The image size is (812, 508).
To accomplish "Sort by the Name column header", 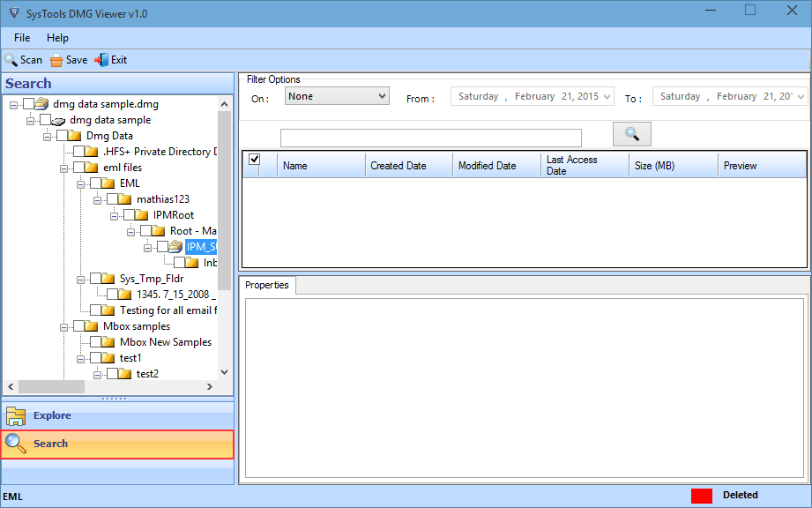I will [x=321, y=166].
